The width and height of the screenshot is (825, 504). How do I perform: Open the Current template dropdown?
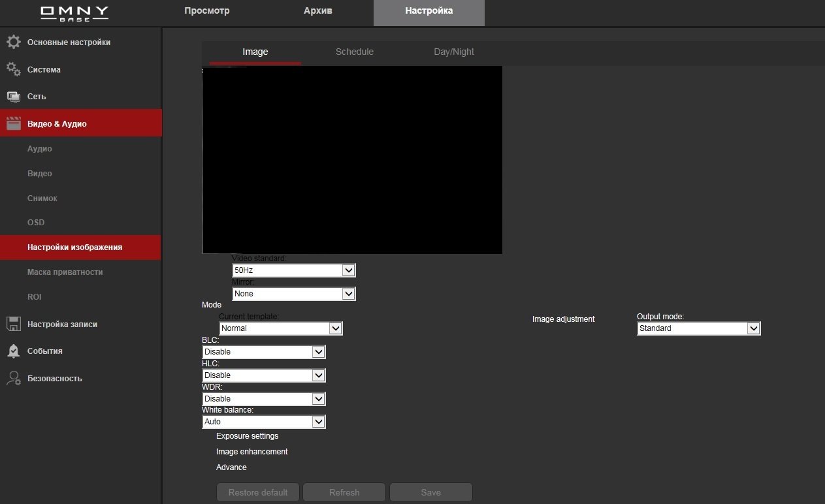280,328
